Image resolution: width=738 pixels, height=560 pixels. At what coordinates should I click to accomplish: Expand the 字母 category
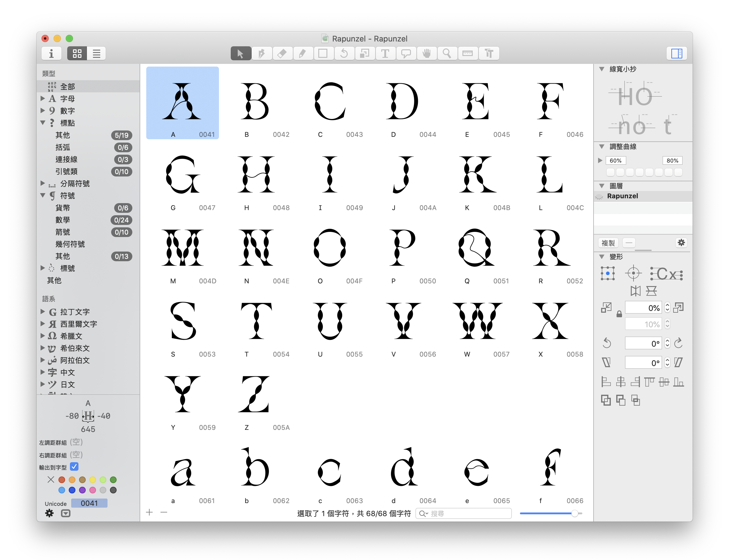coord(43,99)
